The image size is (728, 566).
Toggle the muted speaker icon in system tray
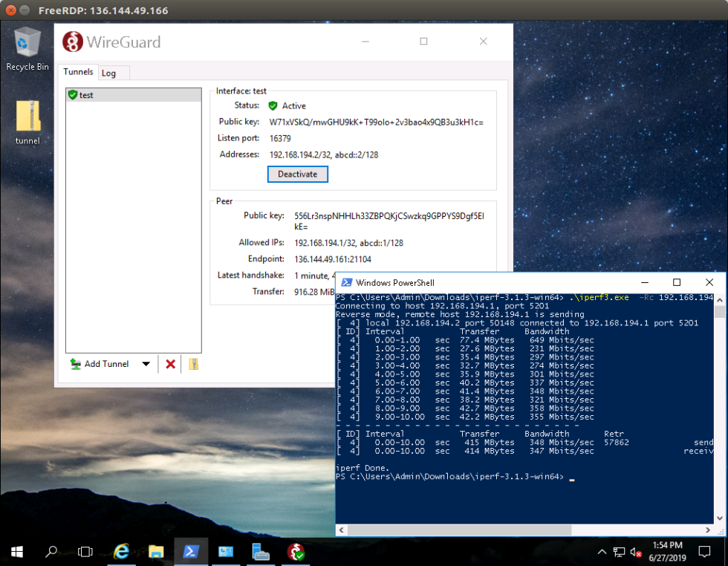pyautogui.click(x=635, y=552)
